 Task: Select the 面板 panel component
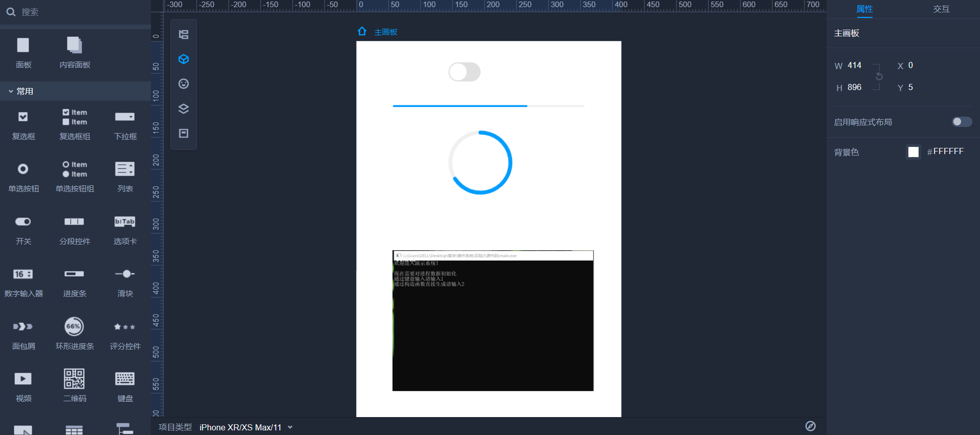(24, 52)
